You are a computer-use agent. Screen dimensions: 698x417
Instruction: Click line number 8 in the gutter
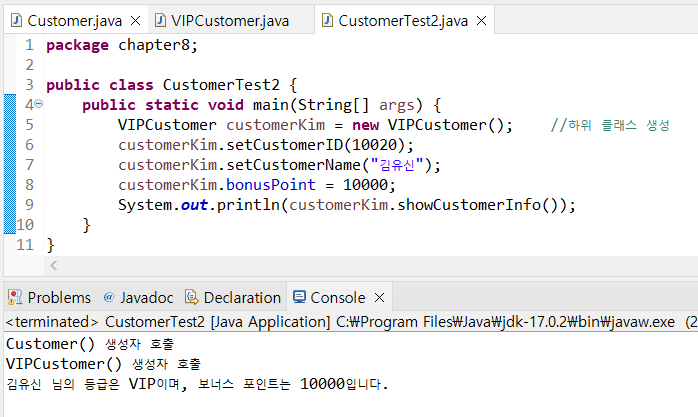click(27, 185)
